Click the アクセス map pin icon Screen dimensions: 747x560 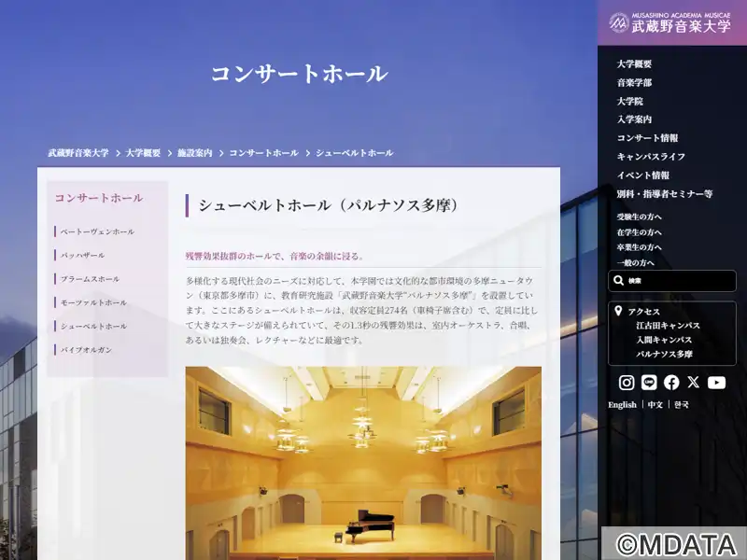coord(618,311)
